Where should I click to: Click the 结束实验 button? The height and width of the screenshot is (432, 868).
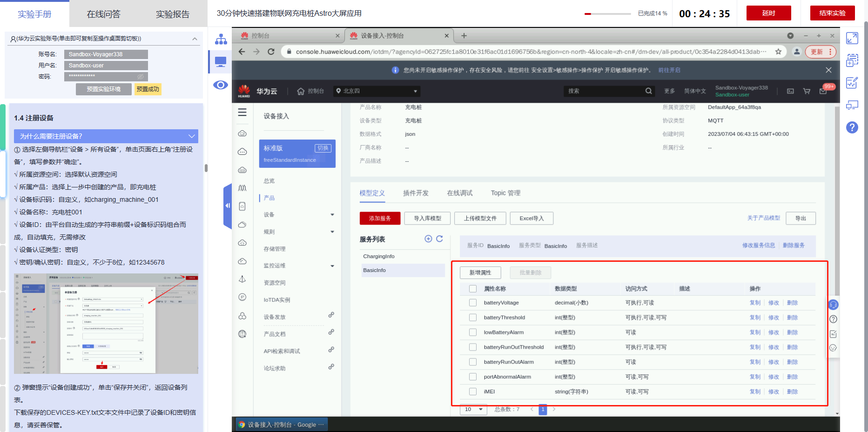tap(832, 13)
